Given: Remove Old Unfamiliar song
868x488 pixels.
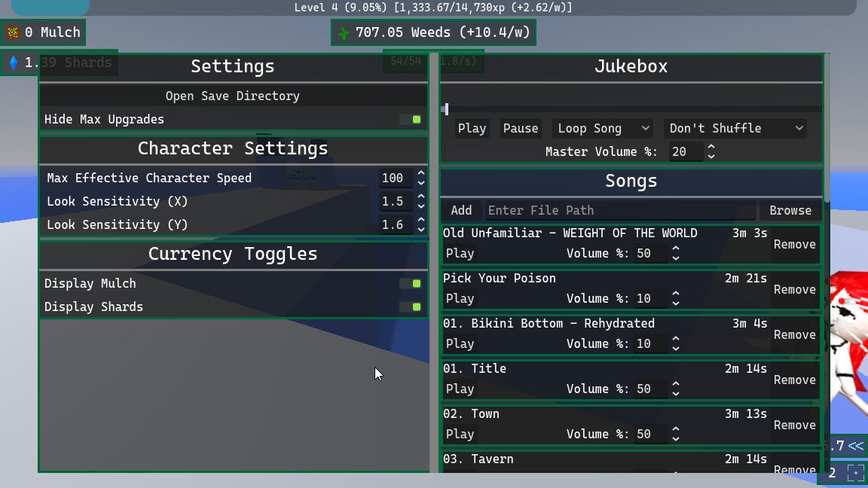Looking at the screenshot, I should tap(794, 244).
